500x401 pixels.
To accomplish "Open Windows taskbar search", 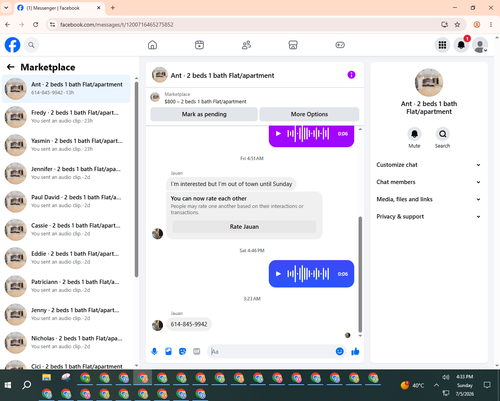I will coord(27,385).
